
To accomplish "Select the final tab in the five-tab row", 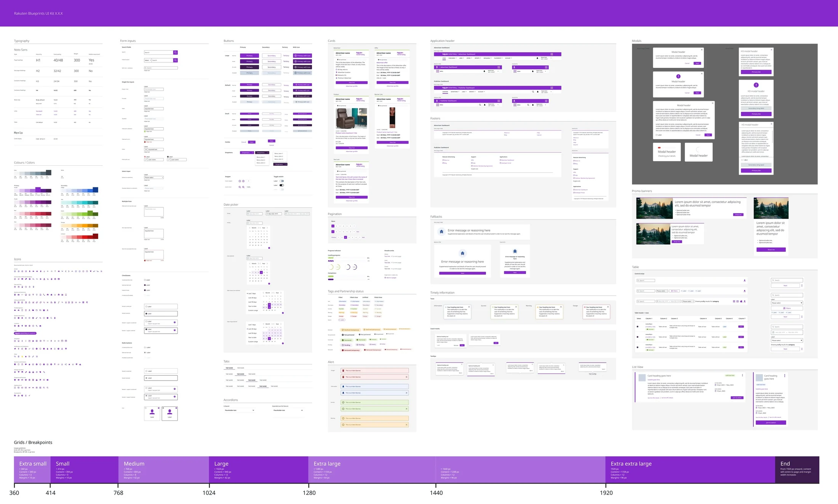I will pos(274,386).
